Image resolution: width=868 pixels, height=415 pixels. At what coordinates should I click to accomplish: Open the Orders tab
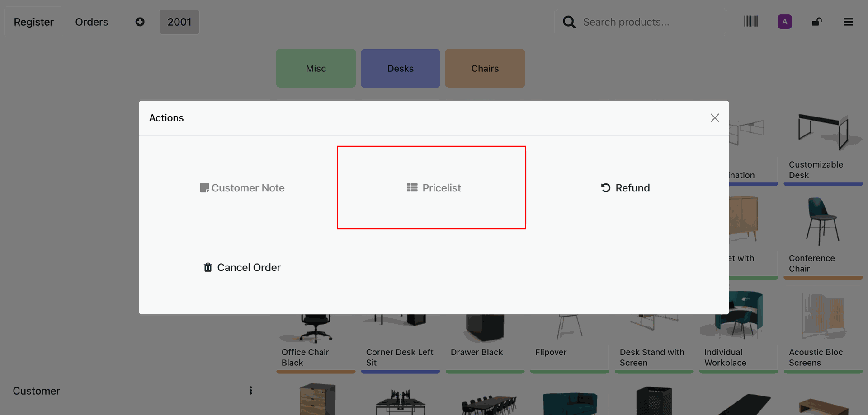click(x=91, y=22)
